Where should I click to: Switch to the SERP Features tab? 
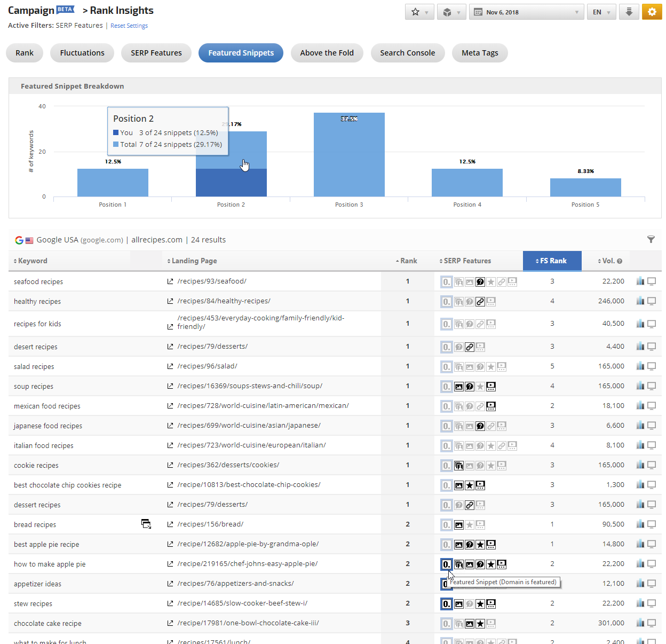pyautogui.click(x=156, y=53)
